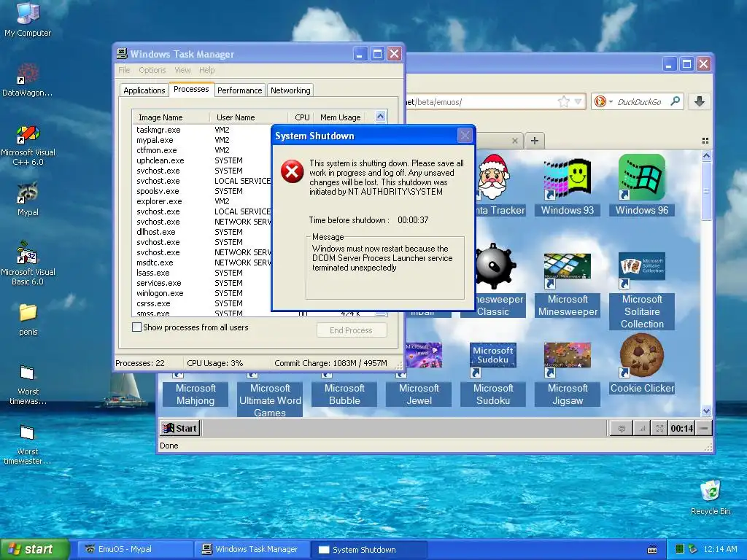Select the Processes tab

191,89
